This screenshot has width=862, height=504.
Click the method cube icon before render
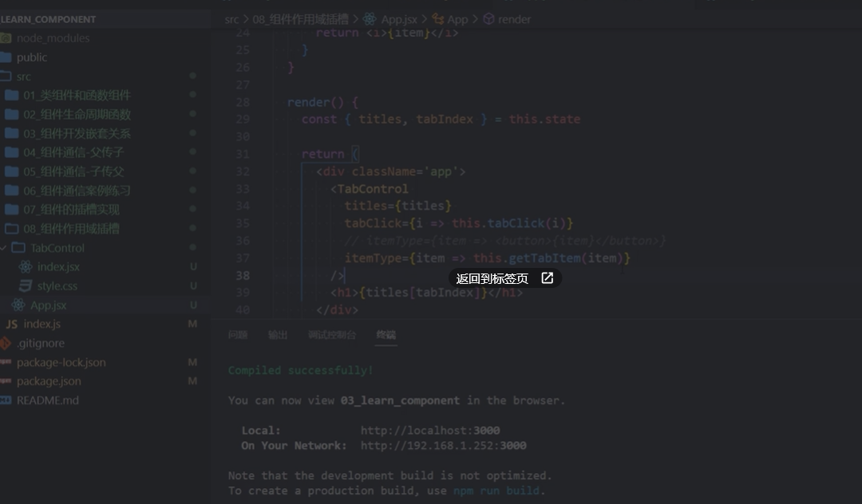488,19
